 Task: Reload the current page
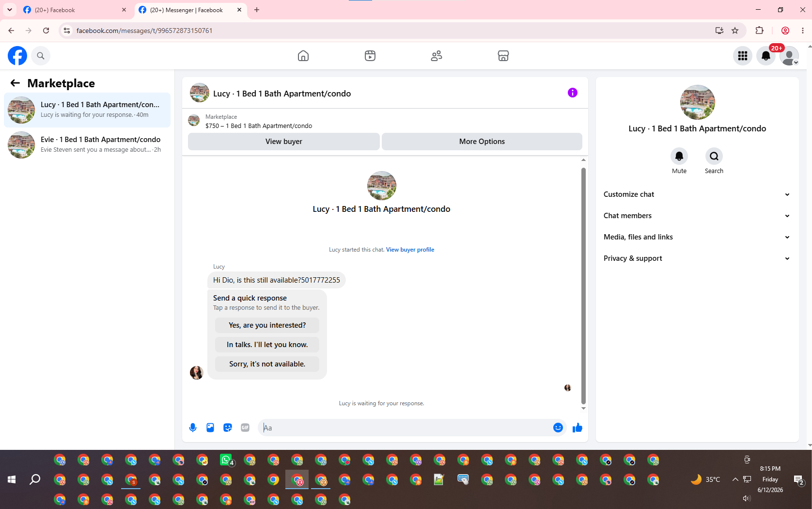point(46,31)
